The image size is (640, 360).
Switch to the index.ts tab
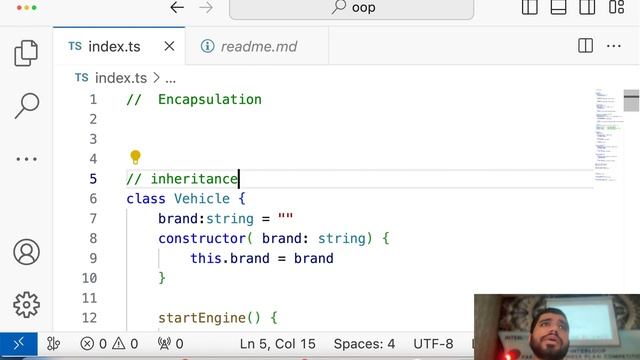tap(119, 46)
